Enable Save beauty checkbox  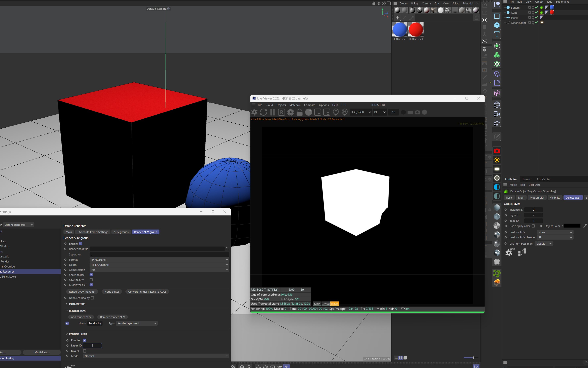91,280
